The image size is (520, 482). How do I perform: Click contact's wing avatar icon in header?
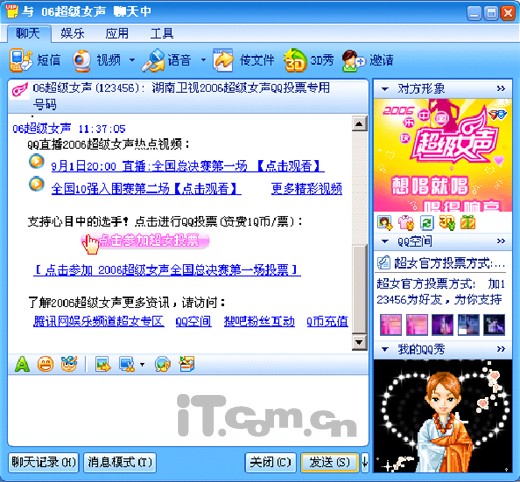[20, 89]
